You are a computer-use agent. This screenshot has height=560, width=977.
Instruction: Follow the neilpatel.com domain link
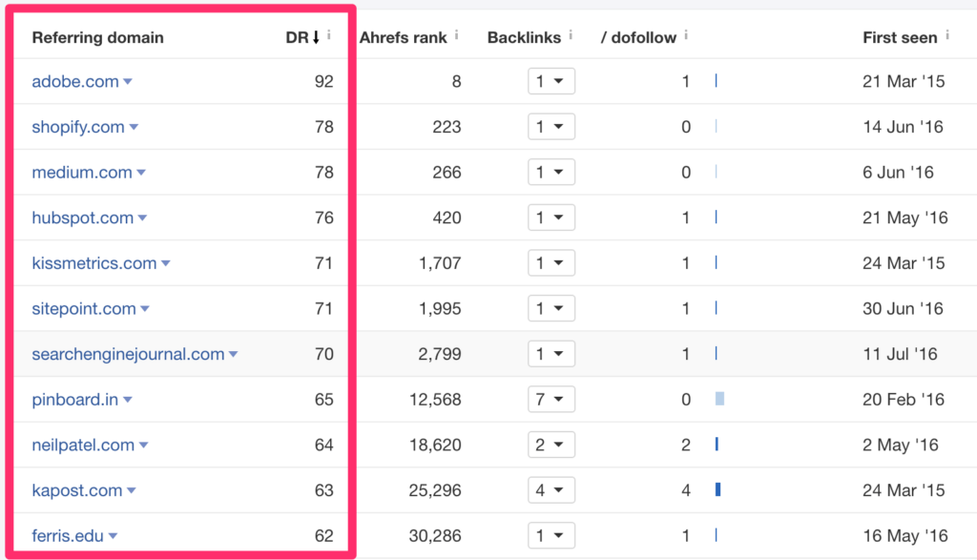click(83, 446)
